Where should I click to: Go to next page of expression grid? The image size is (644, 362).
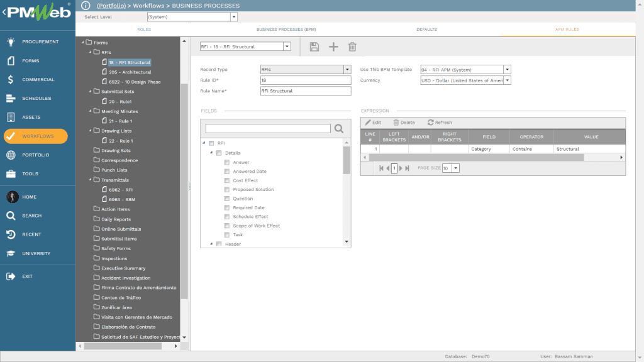coord(401,168)
